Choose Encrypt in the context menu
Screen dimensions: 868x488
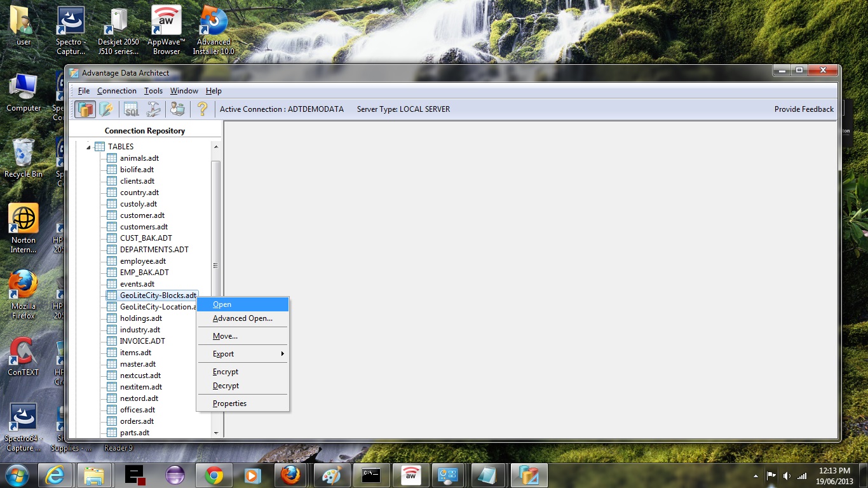click(226, 372)
